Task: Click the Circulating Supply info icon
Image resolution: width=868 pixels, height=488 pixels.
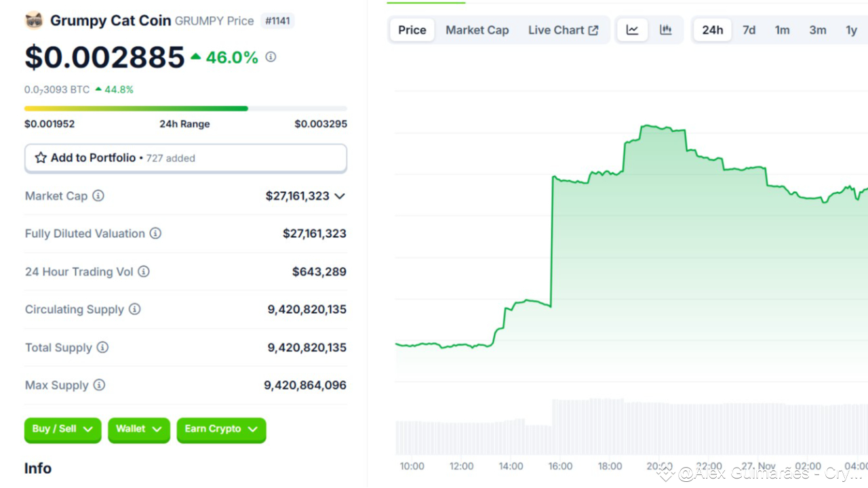Action: (x=135, y=309)
